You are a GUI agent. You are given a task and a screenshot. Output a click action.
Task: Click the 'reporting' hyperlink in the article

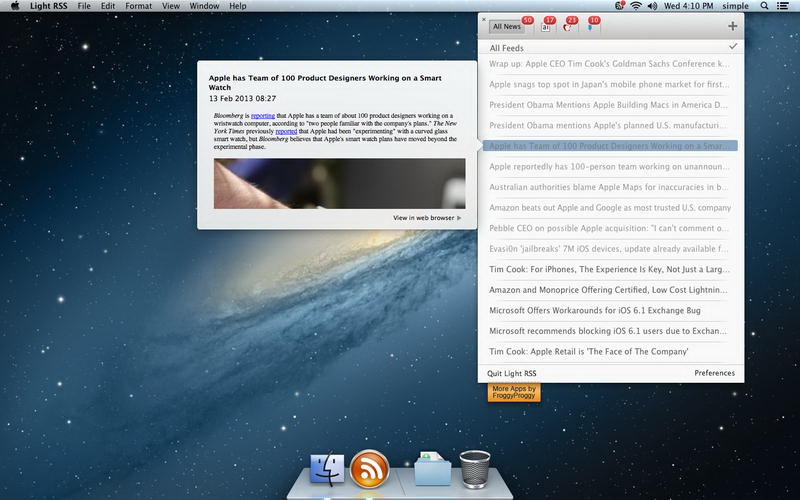point(262,116)
